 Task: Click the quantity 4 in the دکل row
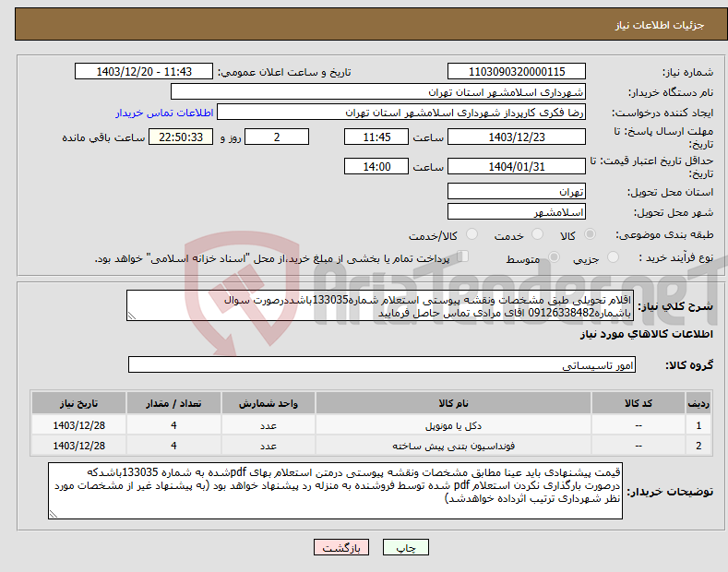pos(173,425)
